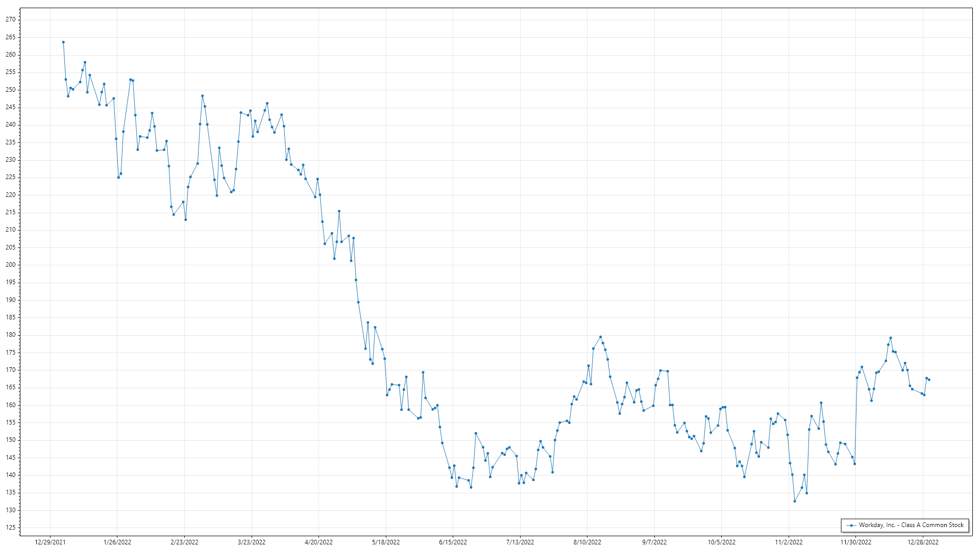Click the 11/2/2022 x-axis label

789,542
